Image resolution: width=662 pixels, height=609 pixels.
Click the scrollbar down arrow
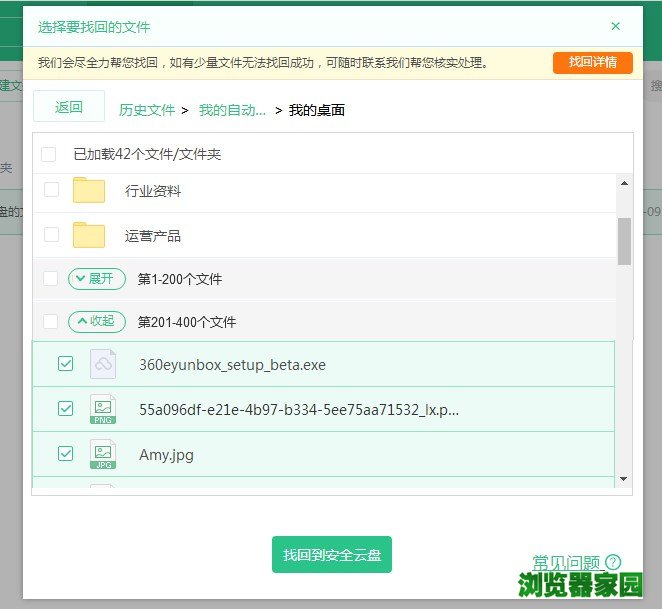pos(624,480)
